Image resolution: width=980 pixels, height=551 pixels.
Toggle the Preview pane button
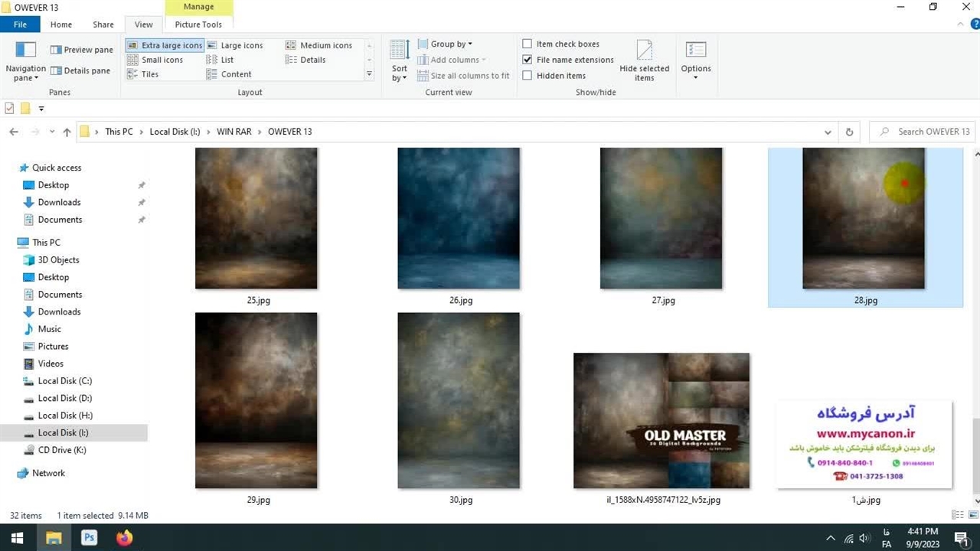click(81, 50)
